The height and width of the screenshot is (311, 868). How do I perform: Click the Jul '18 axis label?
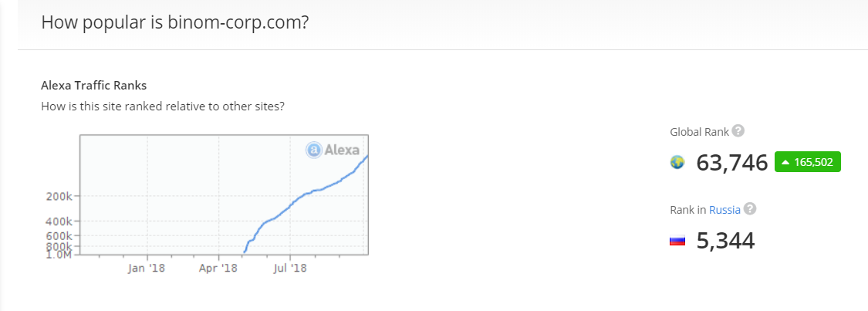290,269
